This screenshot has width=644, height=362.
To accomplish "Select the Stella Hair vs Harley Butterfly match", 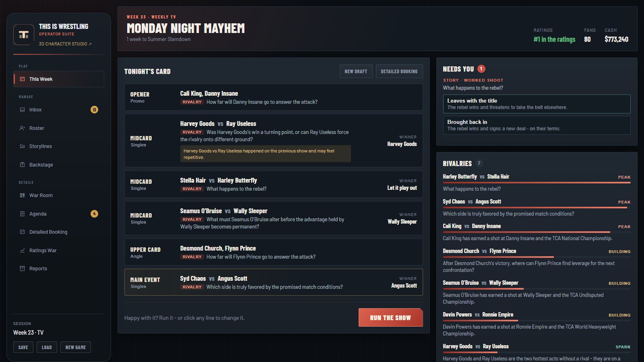I will pyautogui.click(x=274, y=184).
